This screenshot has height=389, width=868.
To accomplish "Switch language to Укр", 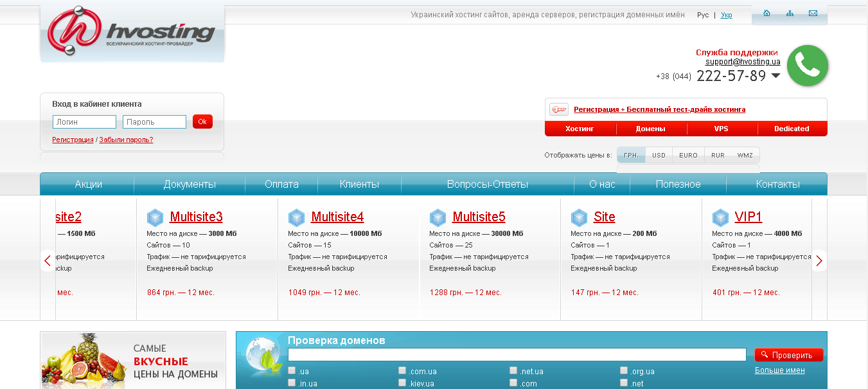I will click(x=726, y=15).
